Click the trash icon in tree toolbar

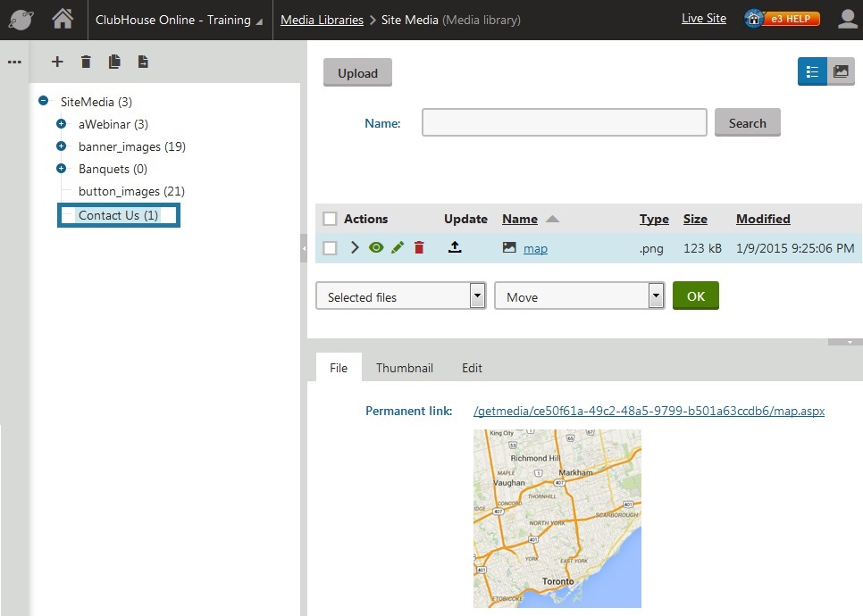[86, 62]
